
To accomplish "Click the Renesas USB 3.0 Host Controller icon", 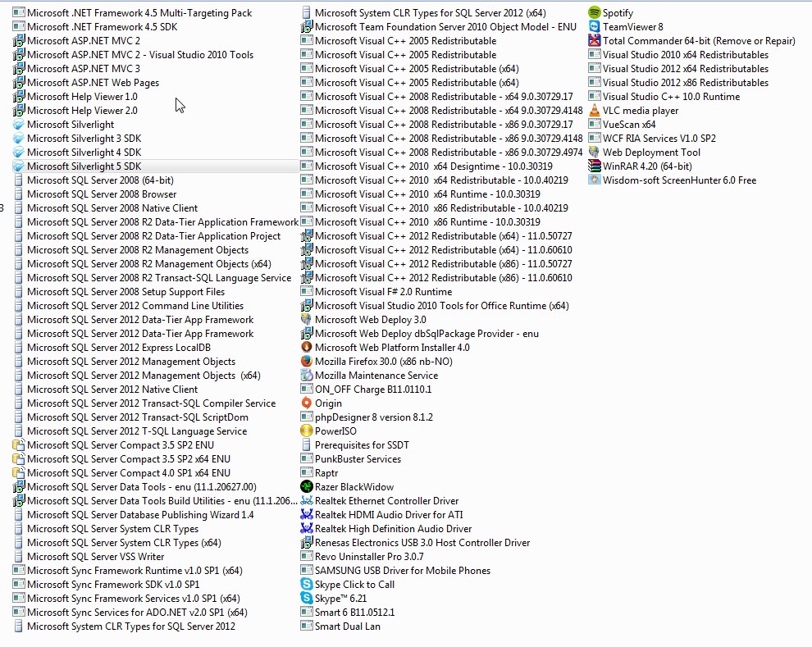I will (307, 543).
